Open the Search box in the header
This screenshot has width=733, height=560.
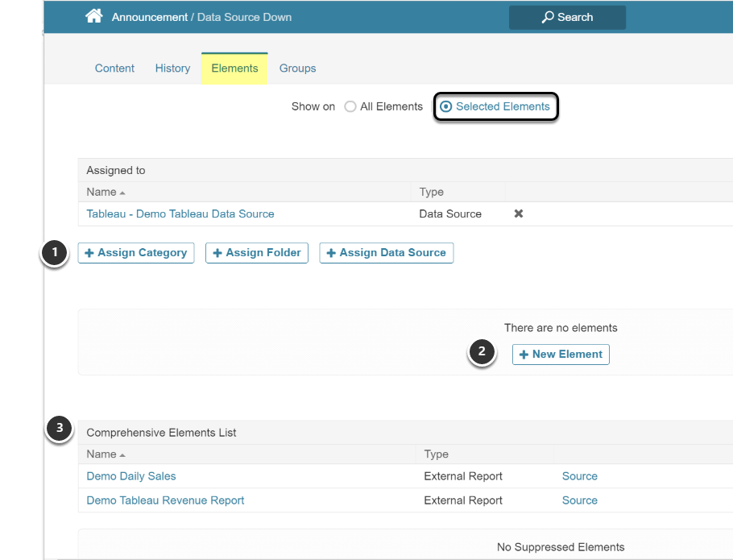(567, 17)
